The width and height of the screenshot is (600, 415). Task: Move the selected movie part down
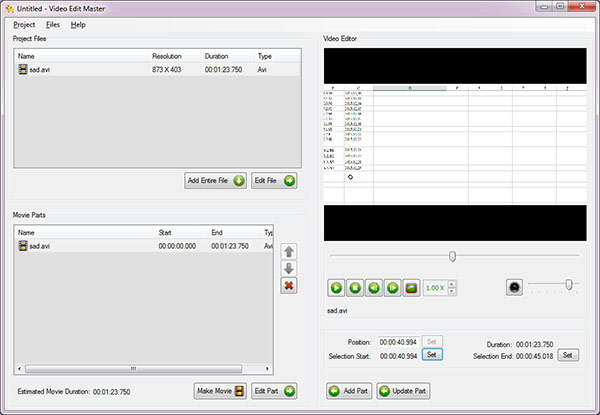coord(289,269)
